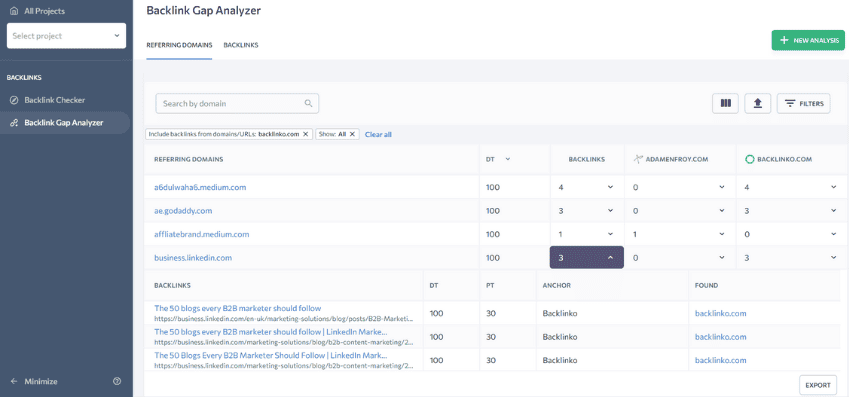Image resolution: width=850 pixels, height=397 pixels.
Task: Remove the Show: All filter chip
Action: (x=352, y=134)
